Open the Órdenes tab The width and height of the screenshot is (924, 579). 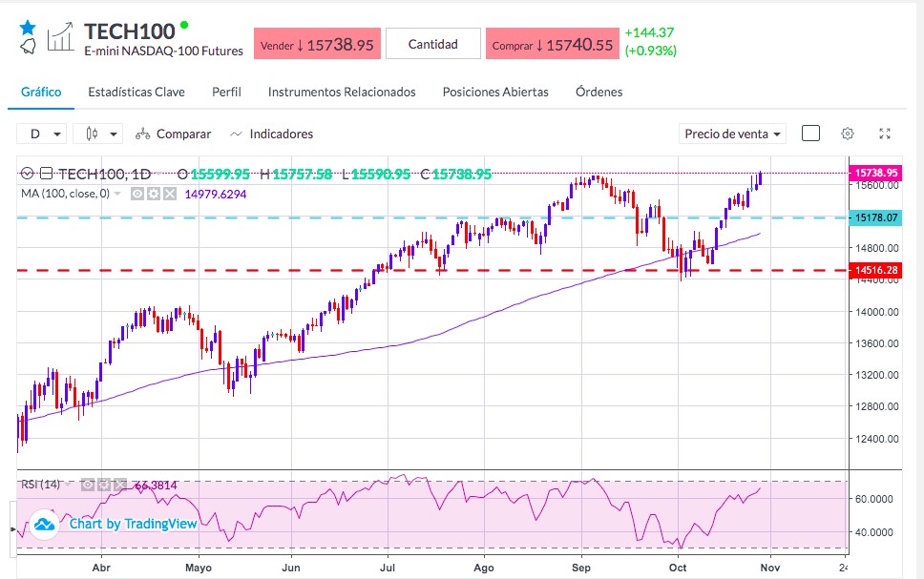(x=598, y=92)
